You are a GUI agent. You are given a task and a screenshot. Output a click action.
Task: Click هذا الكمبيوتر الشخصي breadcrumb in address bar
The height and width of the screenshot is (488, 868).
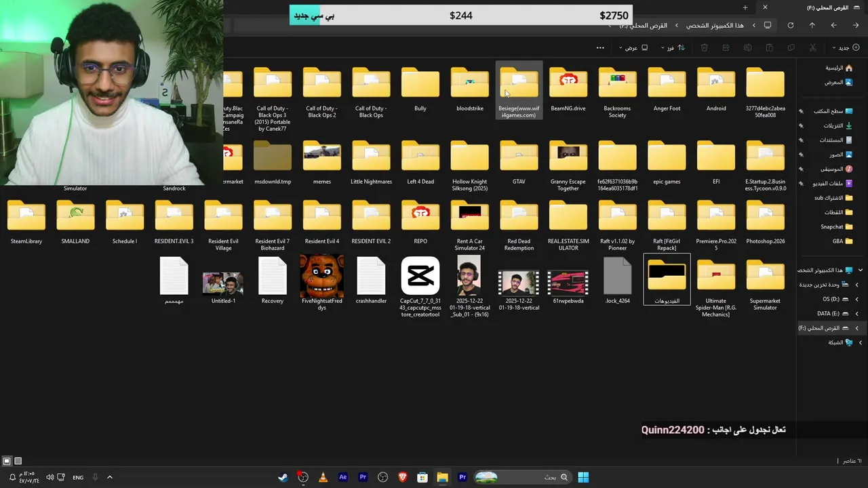click(715, 25)
